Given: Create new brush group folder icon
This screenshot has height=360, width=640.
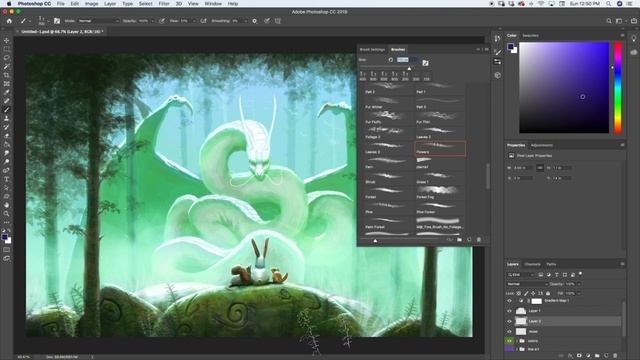Looking at the screenshot, I should [x=460, y=240].
